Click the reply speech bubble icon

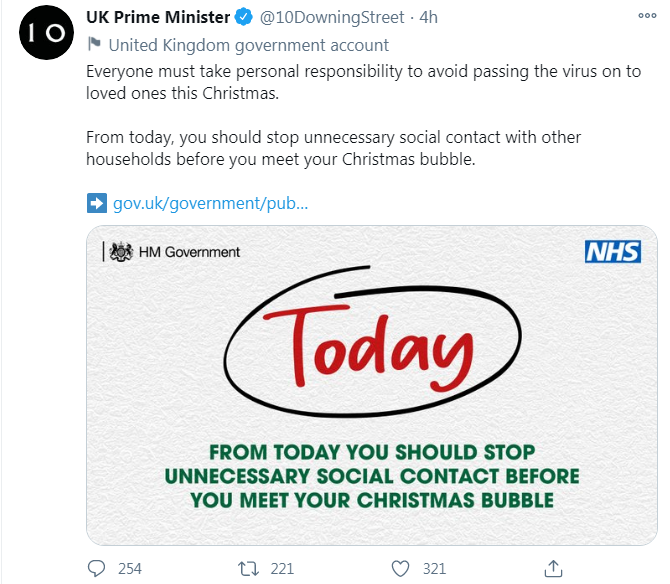coord(97,568)
